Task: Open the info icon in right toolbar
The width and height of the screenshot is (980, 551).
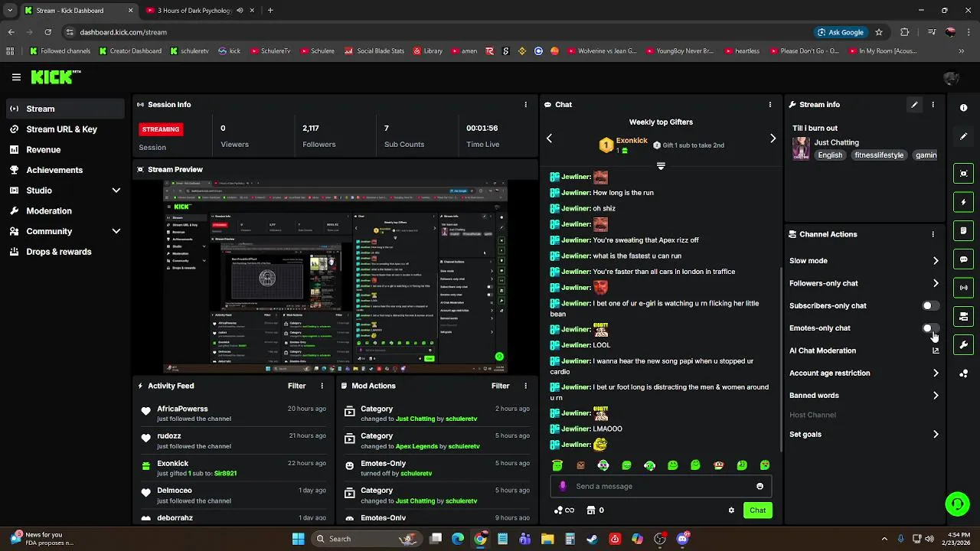Action: [x=964, y=108]
